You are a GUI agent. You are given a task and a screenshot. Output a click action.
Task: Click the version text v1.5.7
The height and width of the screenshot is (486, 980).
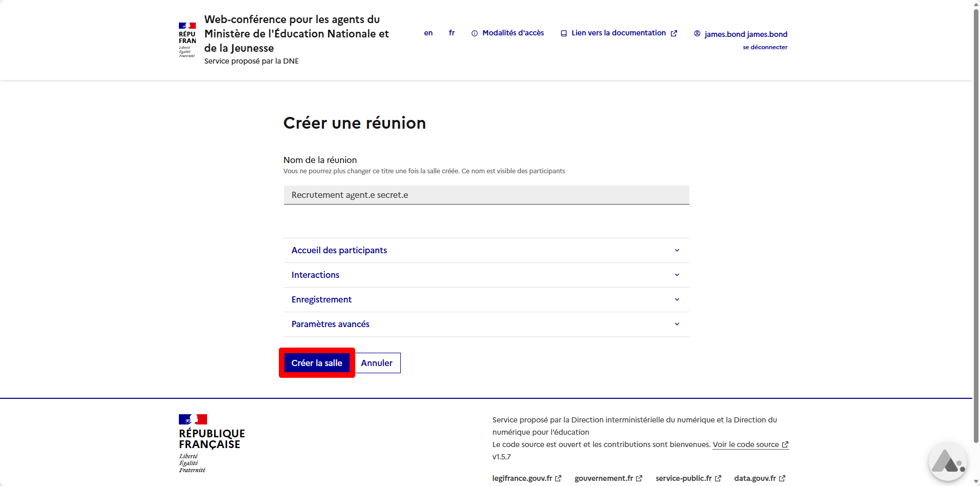pos(502,457)
